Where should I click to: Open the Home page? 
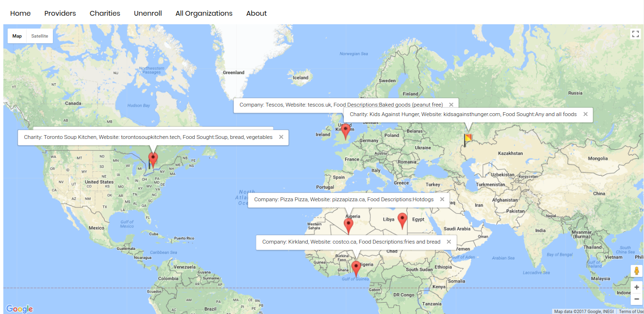coord(20,13)
